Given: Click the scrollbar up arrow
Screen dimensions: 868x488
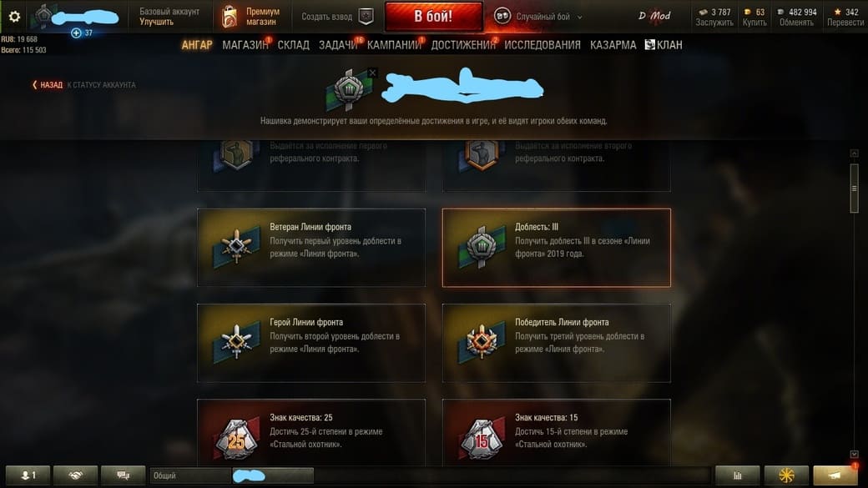Looking at the screenshot, I should [854, 153].
